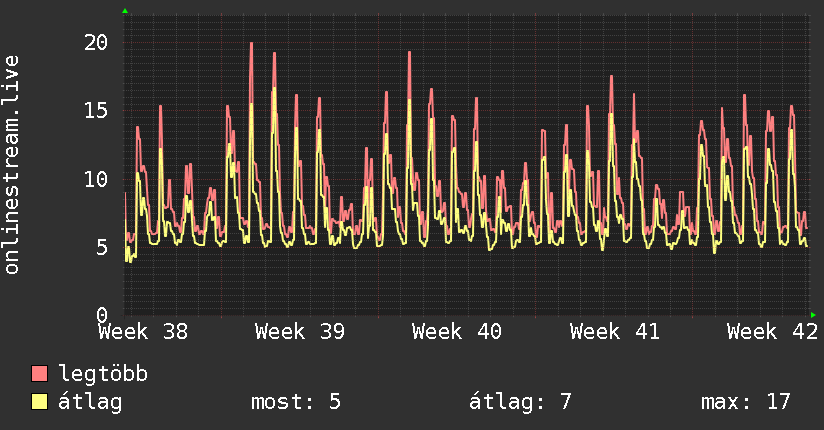Click the y-axis value 20
This screenshot has width=824, height=430.
96,43
